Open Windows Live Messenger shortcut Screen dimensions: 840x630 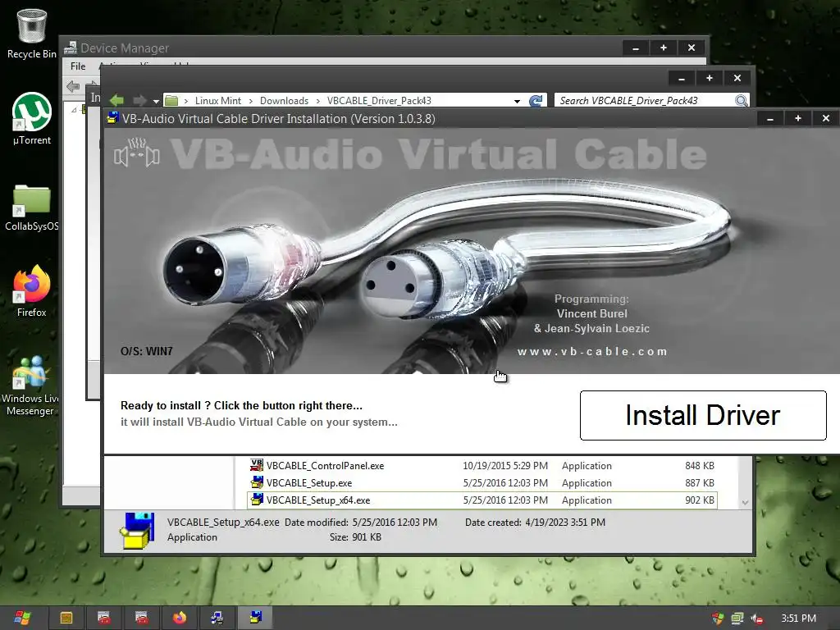30,386
